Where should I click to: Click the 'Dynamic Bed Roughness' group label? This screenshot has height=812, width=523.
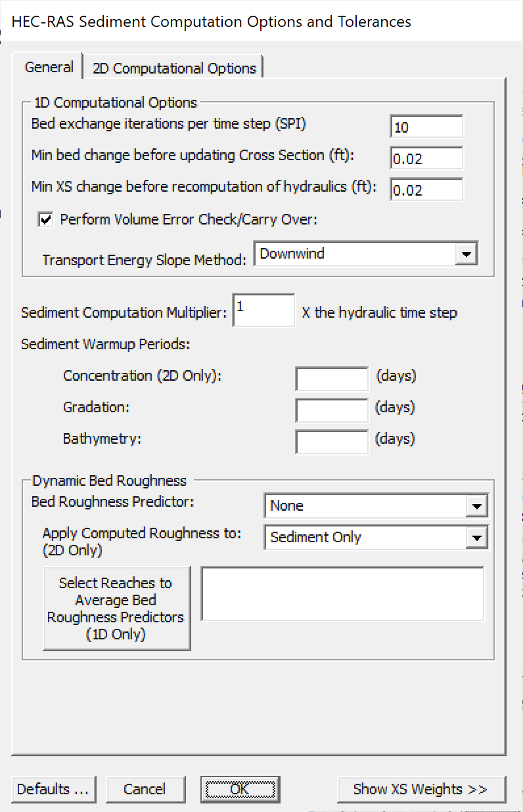tap(110, 481)
